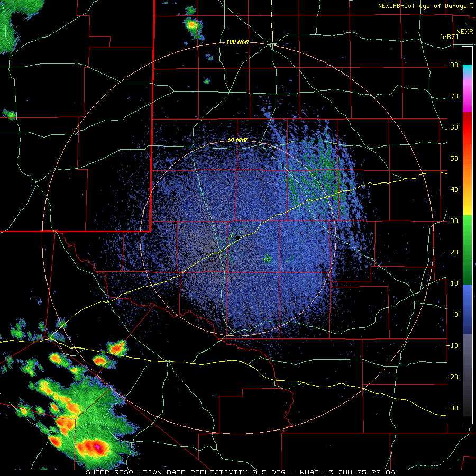Click the "100 NMI" range ring label
476x476 pixels.
click(237, 42)
